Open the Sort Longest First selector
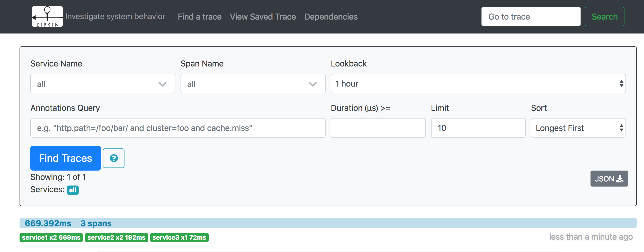The height and width of the screenshot is (252, 644). click(578, 128)
